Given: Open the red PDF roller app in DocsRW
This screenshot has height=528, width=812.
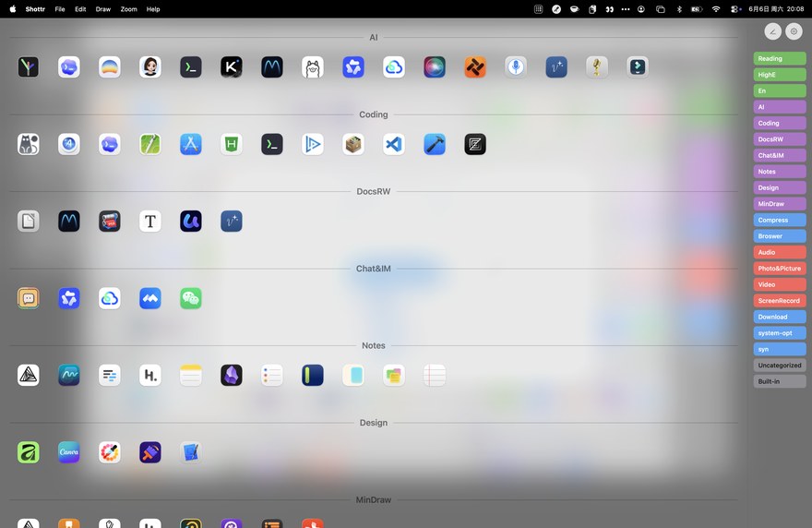Looking at the screenshot, I should click(109, 222).
